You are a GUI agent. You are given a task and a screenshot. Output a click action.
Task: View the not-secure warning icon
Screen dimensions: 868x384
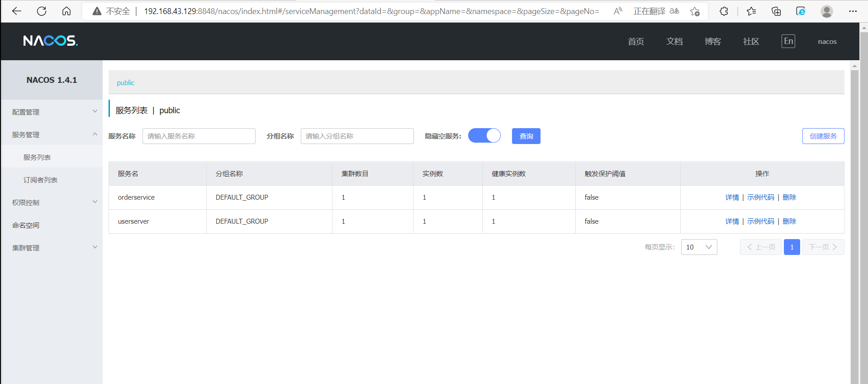point(97,11)
